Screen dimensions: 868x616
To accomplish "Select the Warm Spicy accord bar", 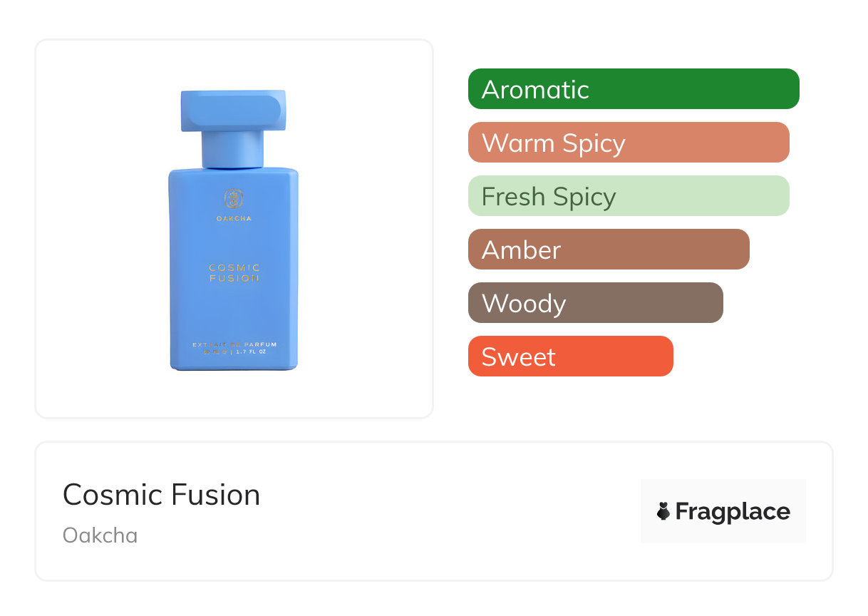I will point(629,143).
